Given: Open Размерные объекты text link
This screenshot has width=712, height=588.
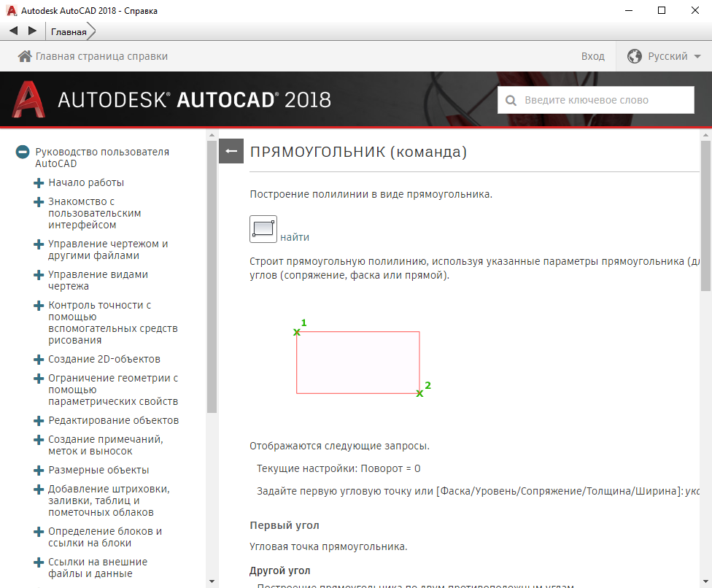Looking at the screenshot, I should pos(98,470).
